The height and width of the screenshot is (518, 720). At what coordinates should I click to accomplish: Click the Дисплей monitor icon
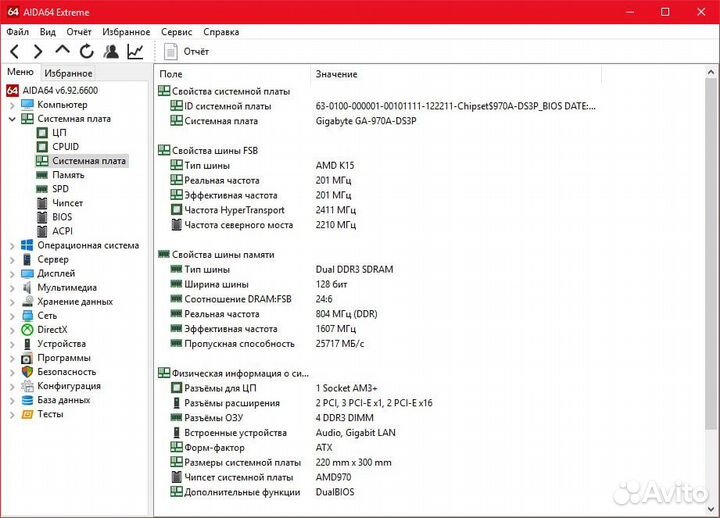tap(27, 274)
